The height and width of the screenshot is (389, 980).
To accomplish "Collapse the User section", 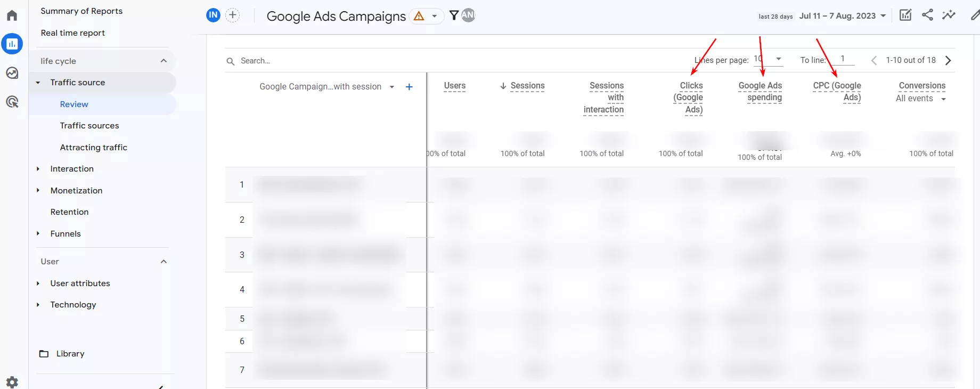I will (164, 262).
